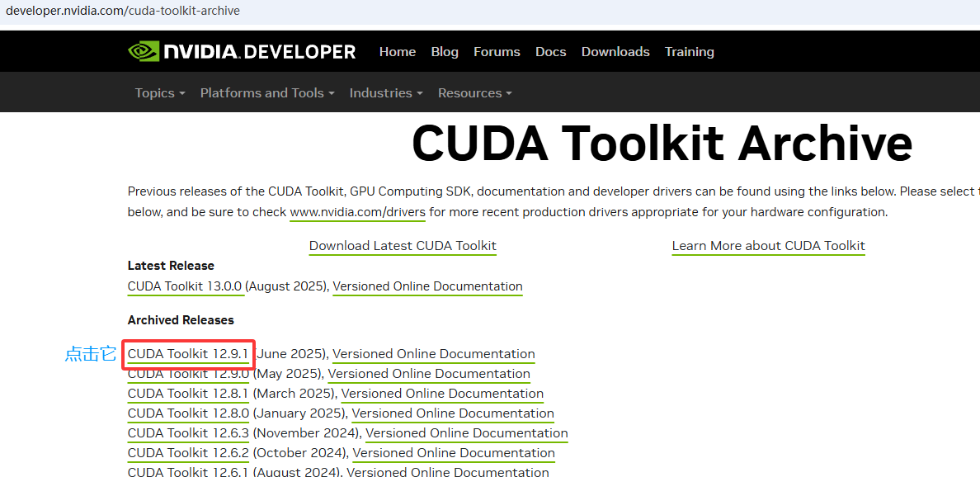
Task: Open documentation link for October 2024 release
Action: coord(454,453)
